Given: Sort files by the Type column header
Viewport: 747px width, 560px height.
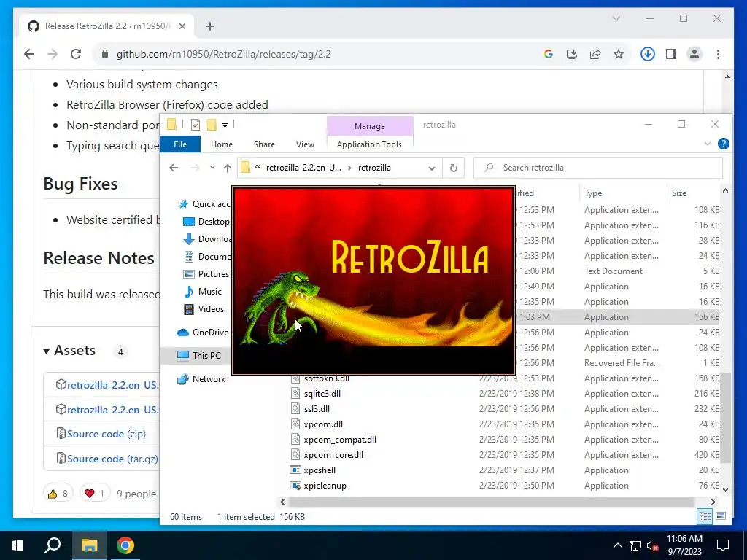Looking at the screenshot, I should coord(623,192).
